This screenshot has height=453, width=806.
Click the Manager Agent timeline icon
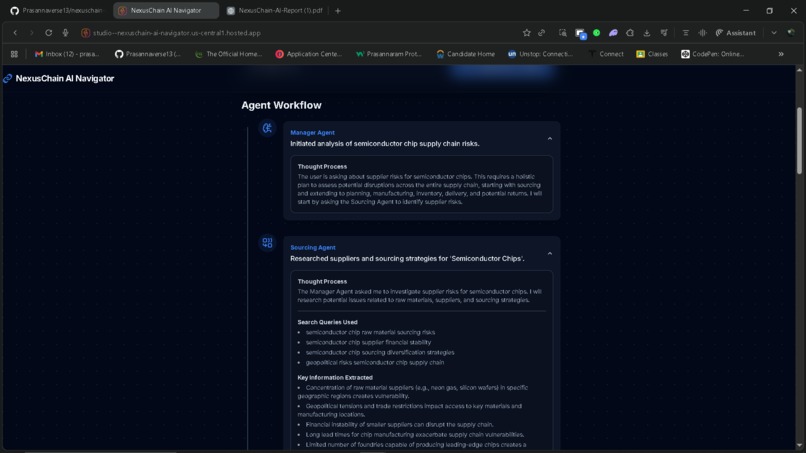pyautogui.click(x=267, y=128)
